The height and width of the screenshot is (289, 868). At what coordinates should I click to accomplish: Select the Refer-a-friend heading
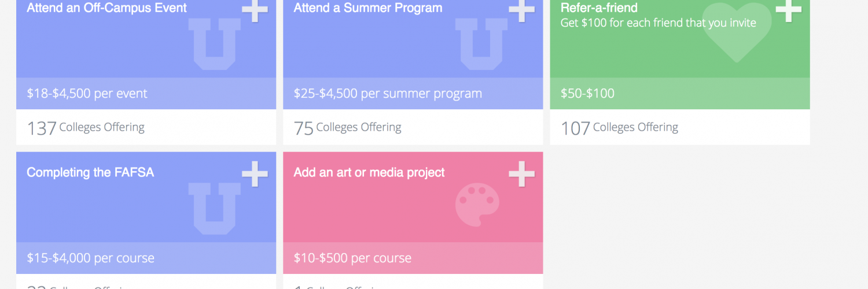coord(599,8)
